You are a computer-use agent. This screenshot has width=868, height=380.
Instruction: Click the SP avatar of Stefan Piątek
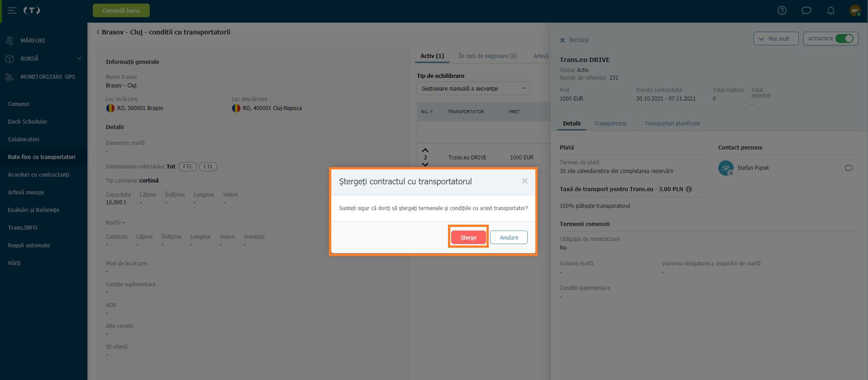coord(726,168)
